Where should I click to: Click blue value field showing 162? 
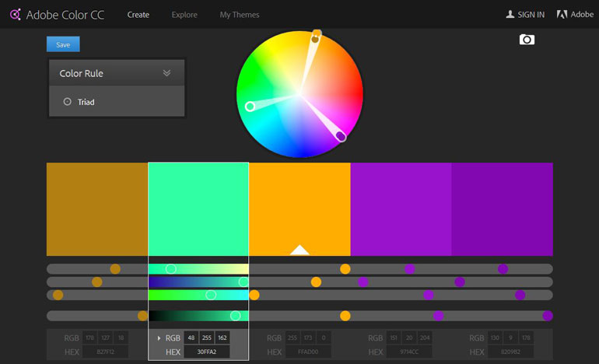tap(222, 338)
